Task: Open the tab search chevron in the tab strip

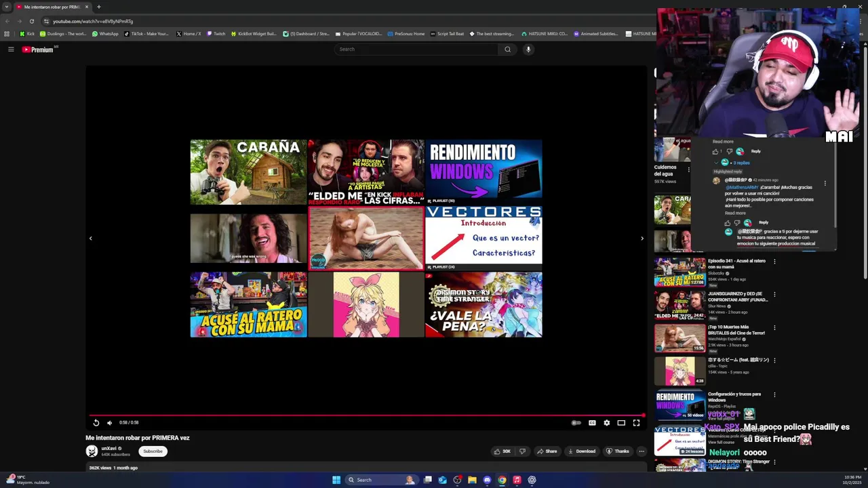Action: [7, 7]
